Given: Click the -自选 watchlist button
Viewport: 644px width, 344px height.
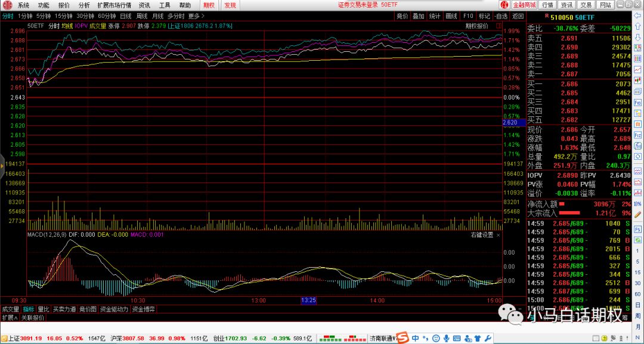Looking at the screenshot, I should pyautogui.click(x=501, y=17).
